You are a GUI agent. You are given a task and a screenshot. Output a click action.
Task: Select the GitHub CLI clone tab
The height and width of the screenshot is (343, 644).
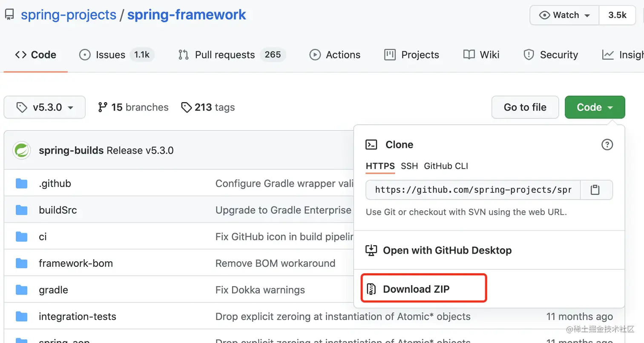click(x=446, y=166)
